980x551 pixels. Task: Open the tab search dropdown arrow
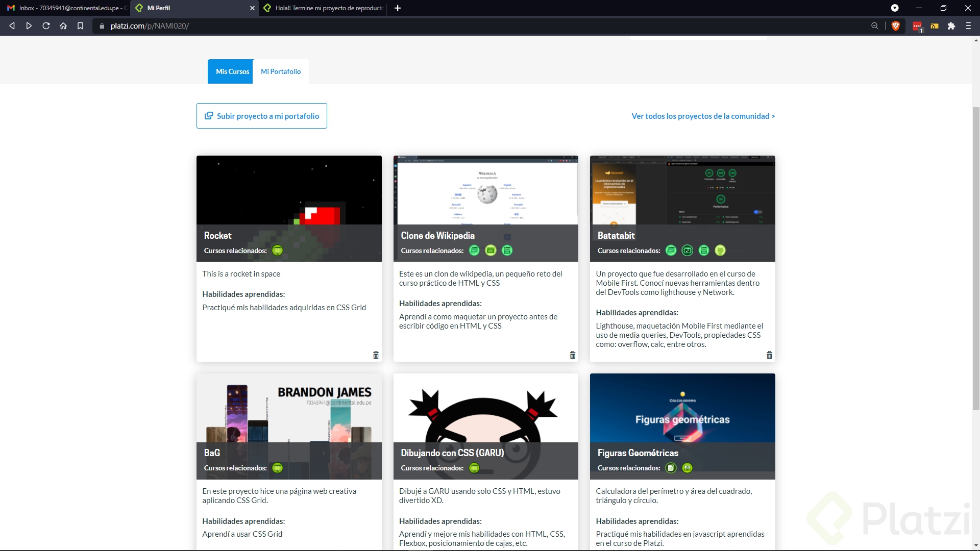tap(894, 8)
